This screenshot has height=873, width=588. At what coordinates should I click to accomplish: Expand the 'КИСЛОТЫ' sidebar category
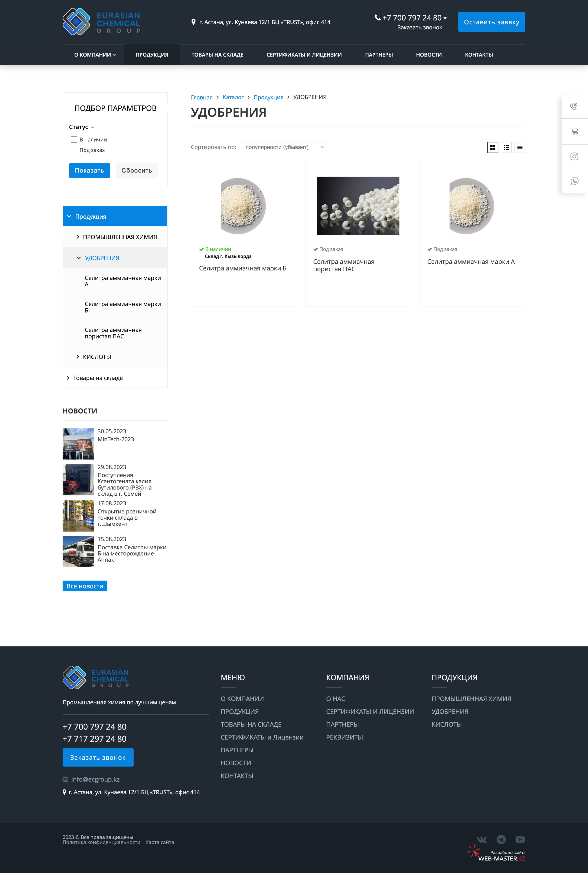coord(78,357)
